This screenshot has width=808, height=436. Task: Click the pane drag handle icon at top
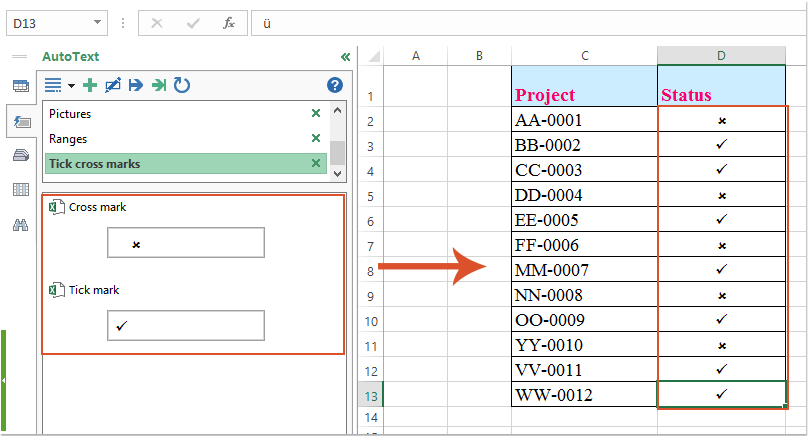pos(20,57)
